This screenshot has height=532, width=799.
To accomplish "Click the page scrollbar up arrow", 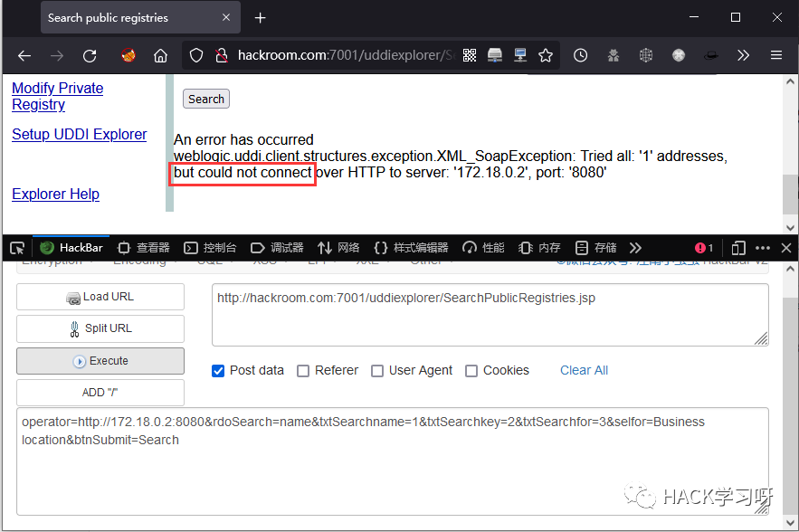I will [790, 81].
